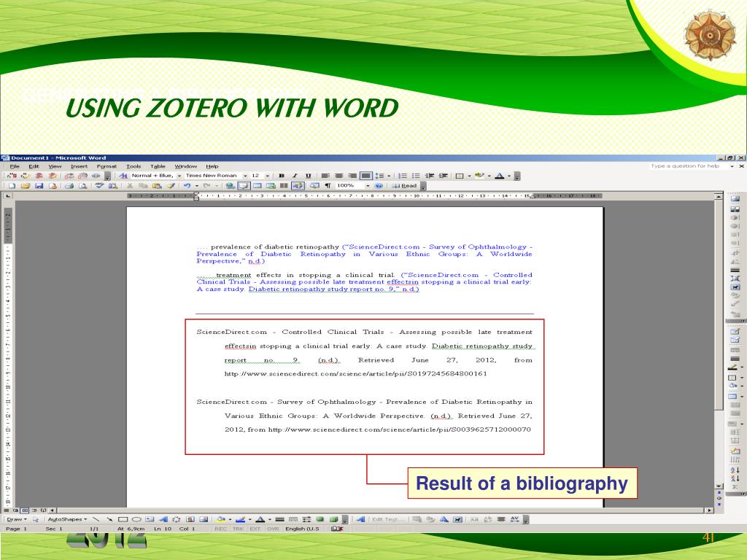
Task: Select the Oval tool in the Drawing toolbar
Action: (136, 519)
